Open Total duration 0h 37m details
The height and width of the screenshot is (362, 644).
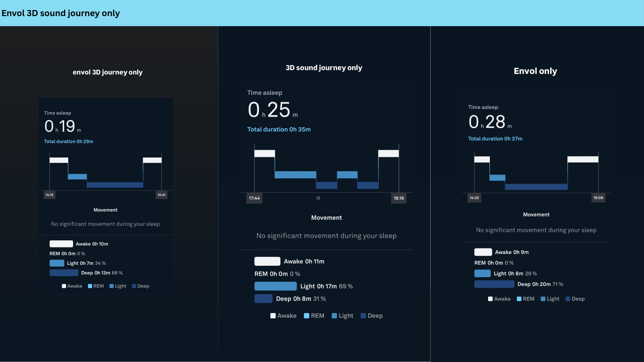(495, 138)
